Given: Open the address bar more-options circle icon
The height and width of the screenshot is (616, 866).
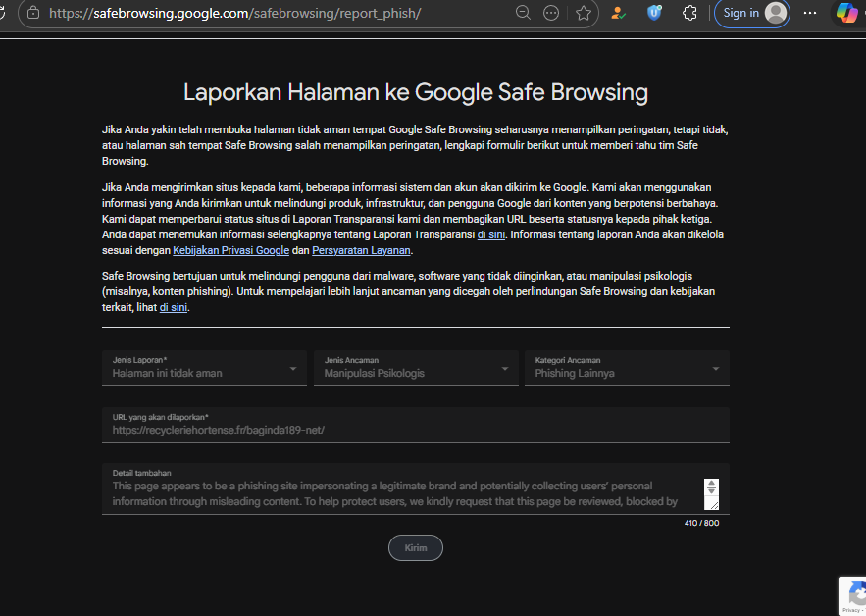Looking at the screenshot, I should [x=551, y=13].
